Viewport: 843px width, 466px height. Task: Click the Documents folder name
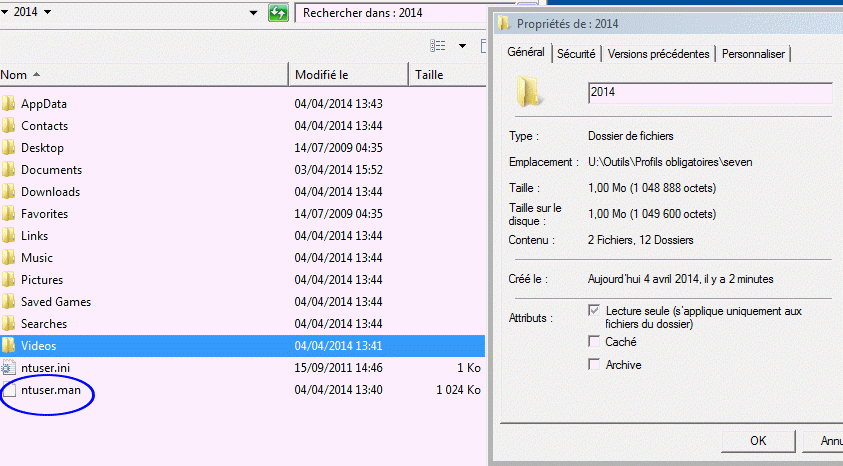click(52, 170)
